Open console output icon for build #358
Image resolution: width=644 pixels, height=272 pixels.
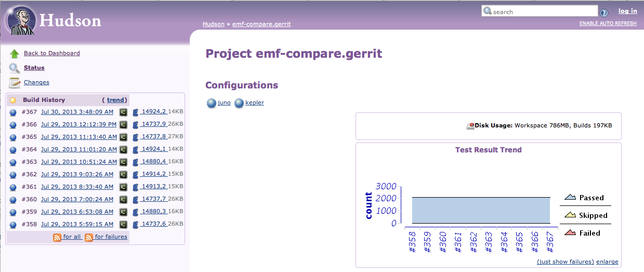point(123,224)
